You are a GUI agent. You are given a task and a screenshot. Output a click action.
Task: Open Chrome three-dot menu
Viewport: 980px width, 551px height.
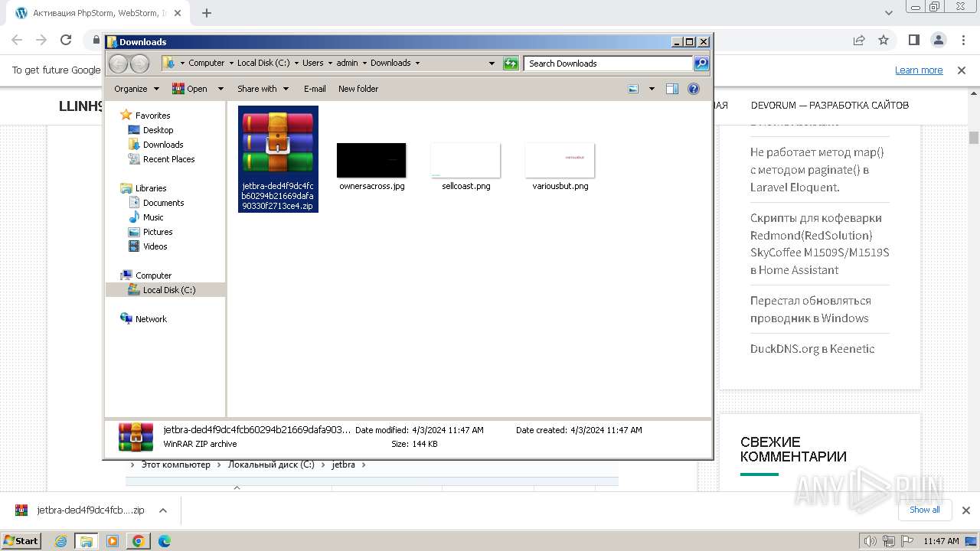click(963, 40)
